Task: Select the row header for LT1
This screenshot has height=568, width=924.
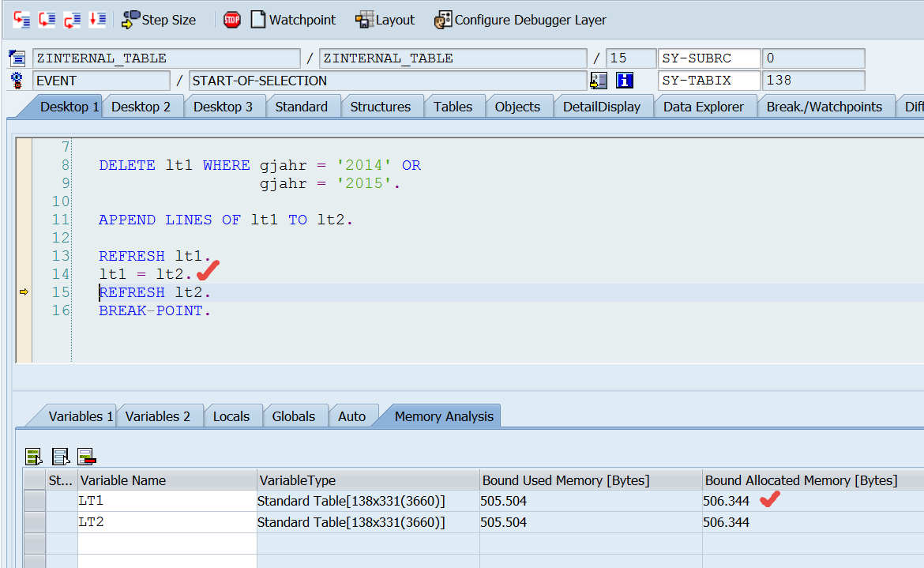Action: pos(34,501)
